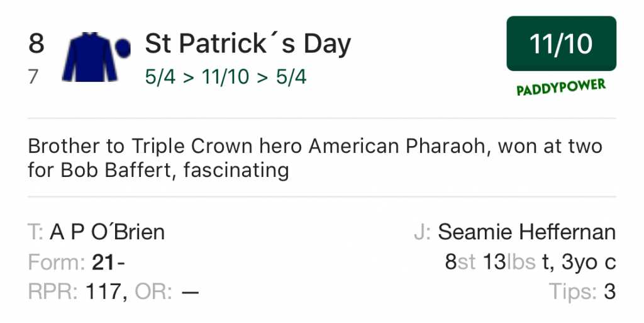Open trainer A P O'Brien
Image resolution: width=644 pixels, height=323 pixels.
click(x=107, y=232)
